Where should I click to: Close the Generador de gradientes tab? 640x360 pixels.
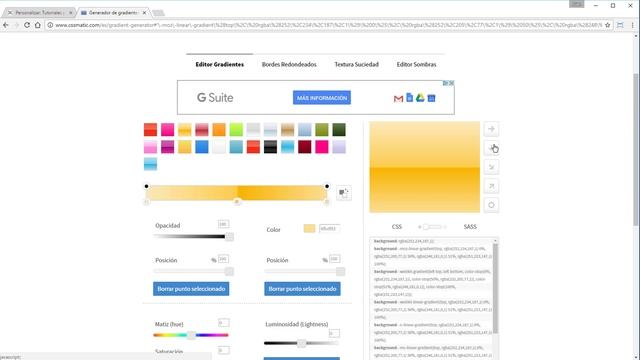pos(144,13)
